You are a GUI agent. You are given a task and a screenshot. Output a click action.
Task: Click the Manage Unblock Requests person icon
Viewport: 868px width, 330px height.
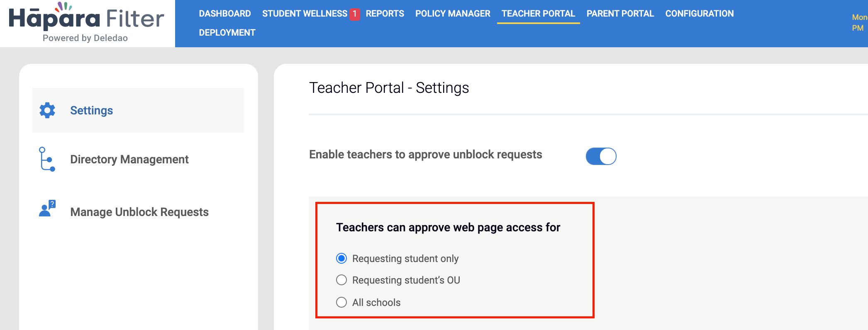pos(47,208)
